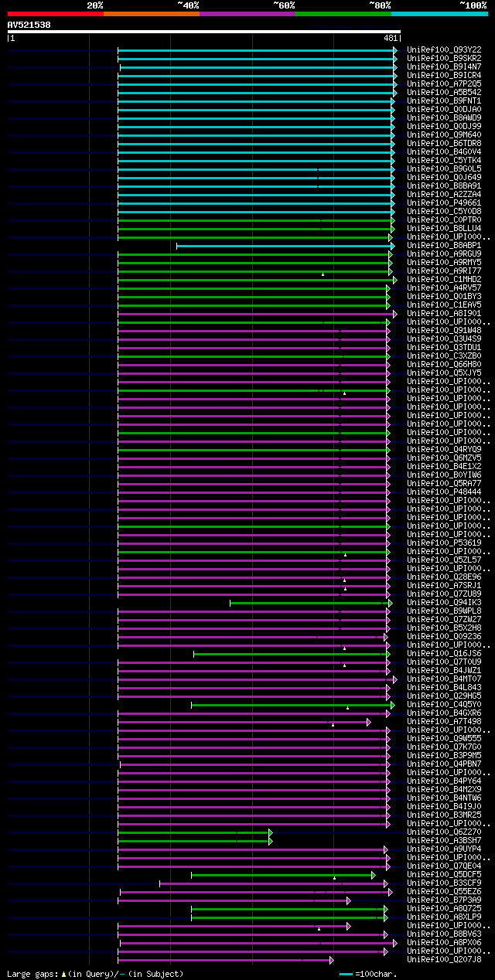The height and width of the screenshot is (980, 495).
Task: Click the purple alignment bar for Q207J8
Action: click(225, 960)
